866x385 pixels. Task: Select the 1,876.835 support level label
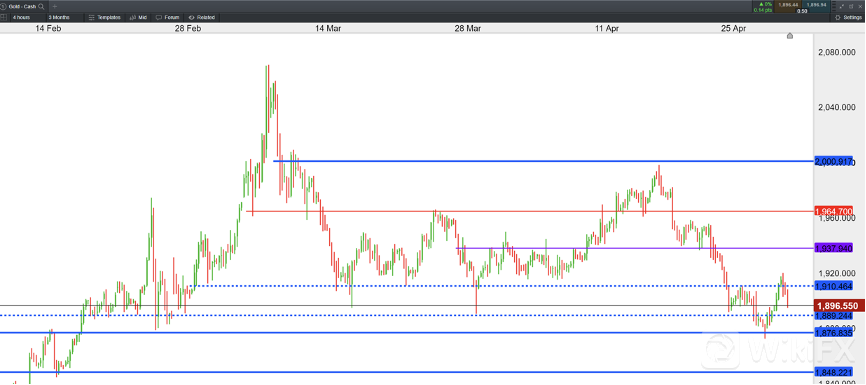click(x=833, y=333)
